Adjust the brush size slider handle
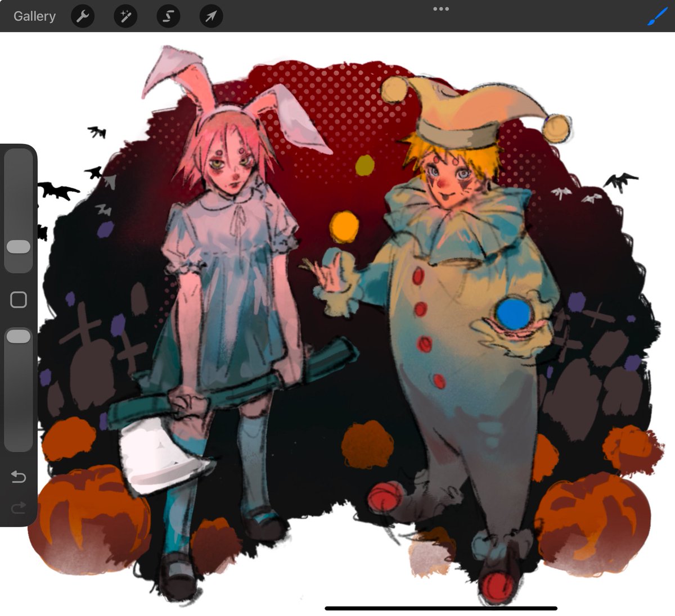 19,247
